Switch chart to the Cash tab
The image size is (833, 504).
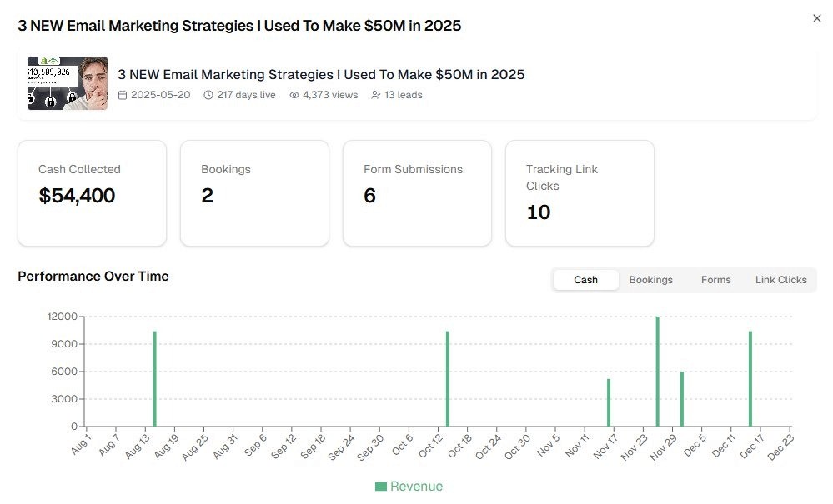(585, 280)
